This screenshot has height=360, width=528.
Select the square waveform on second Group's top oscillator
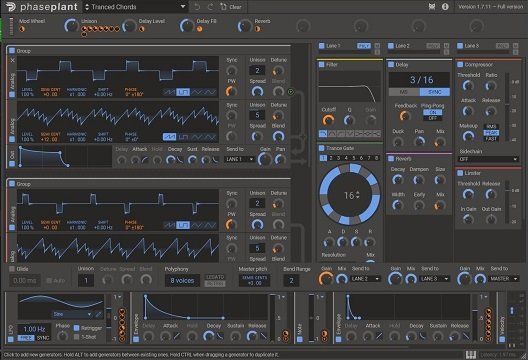183,225
